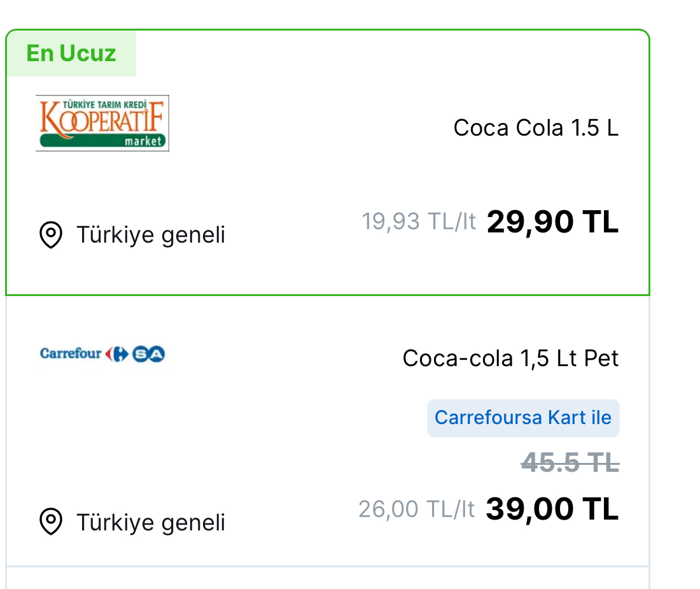This screenshot has height=589, width=700.
Task: Click the location pin in the CarrefourSA offer
Action: point(51,522)
